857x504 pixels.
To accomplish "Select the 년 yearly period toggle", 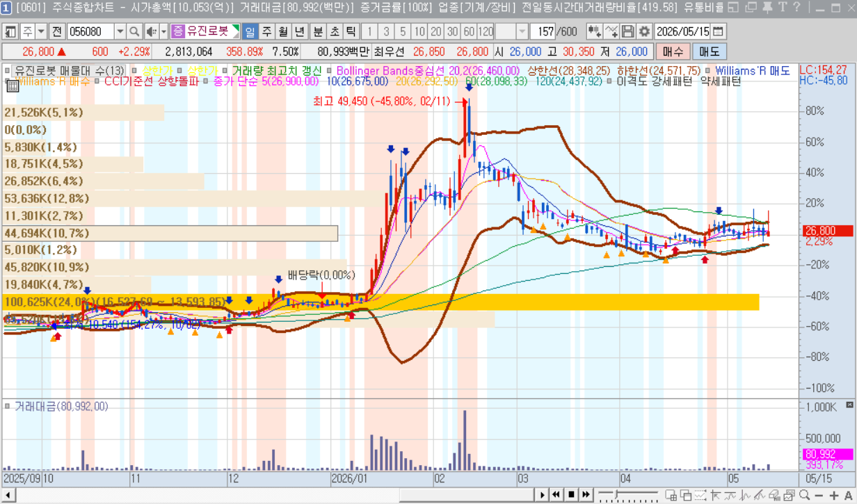I will point(299,32).
